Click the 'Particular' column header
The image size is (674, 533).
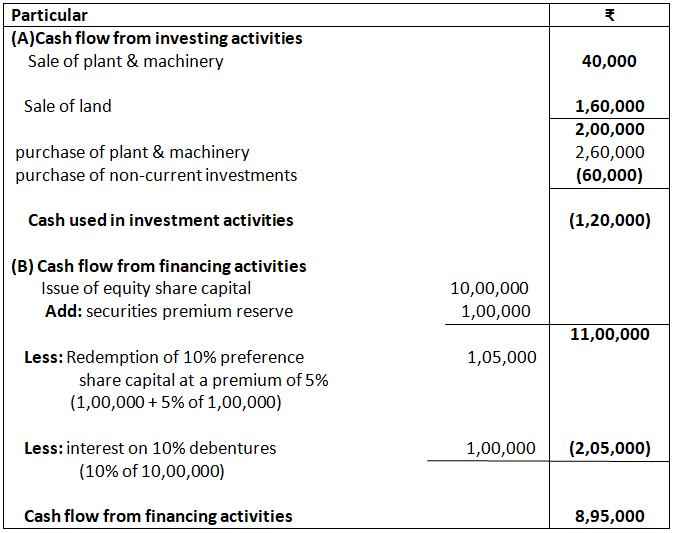49,15
